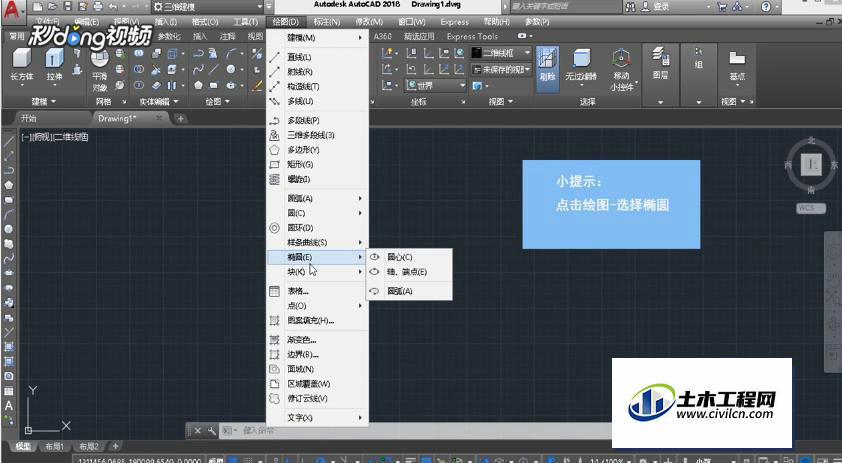The height and width of the screenshot is (463, 842).
Task: Choose 轴、端点(E) ellipse submenu option
Action: pyautogui.click(x=409, y=272)
